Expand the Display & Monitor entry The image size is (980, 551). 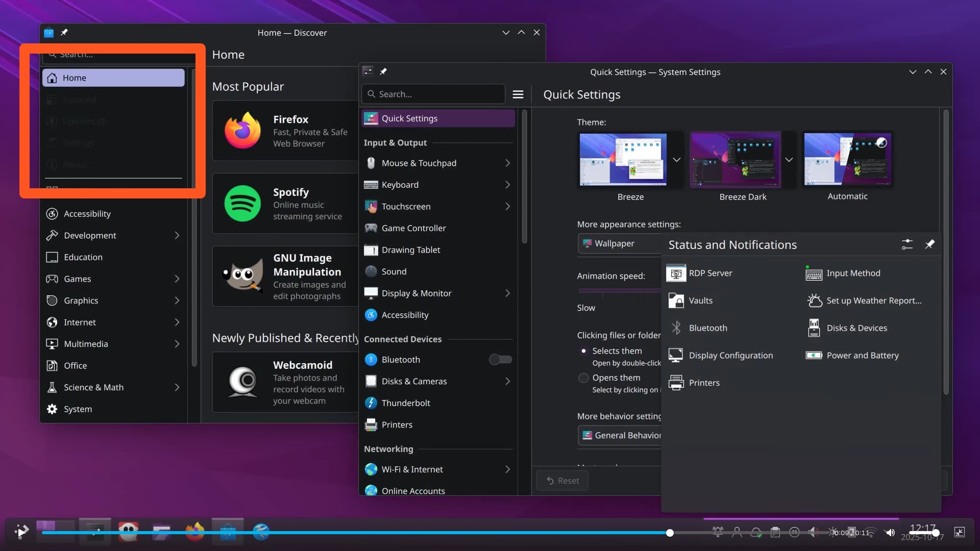[507, 293]
